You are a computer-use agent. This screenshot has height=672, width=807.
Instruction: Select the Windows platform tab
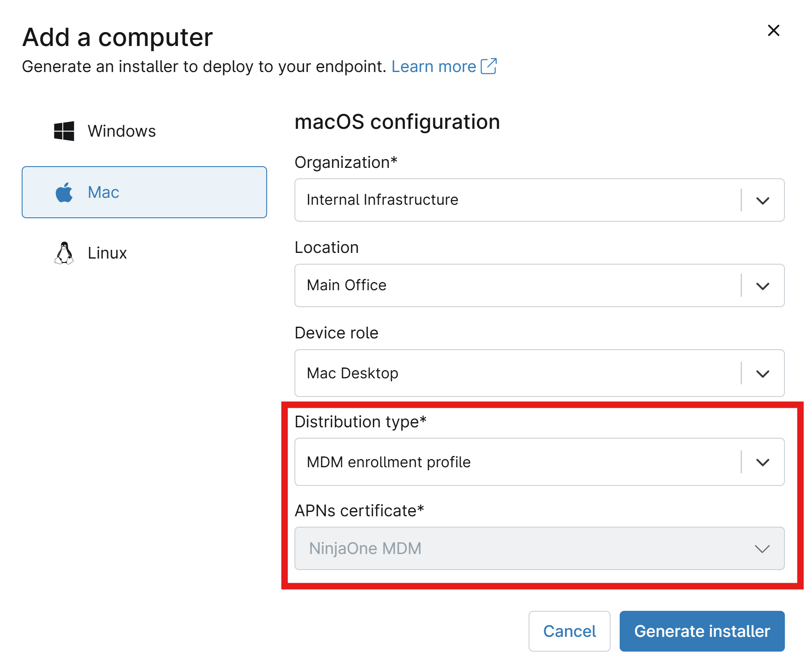[x=144, y=131]
